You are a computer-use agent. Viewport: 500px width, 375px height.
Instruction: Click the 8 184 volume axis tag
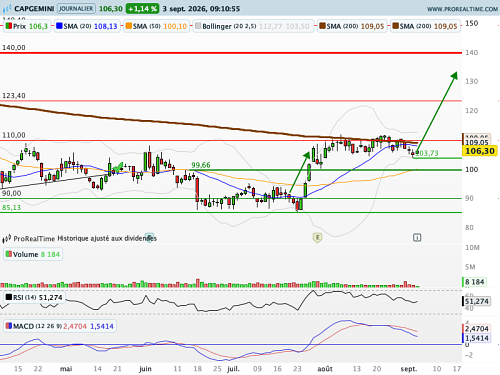tap(475, 282)
